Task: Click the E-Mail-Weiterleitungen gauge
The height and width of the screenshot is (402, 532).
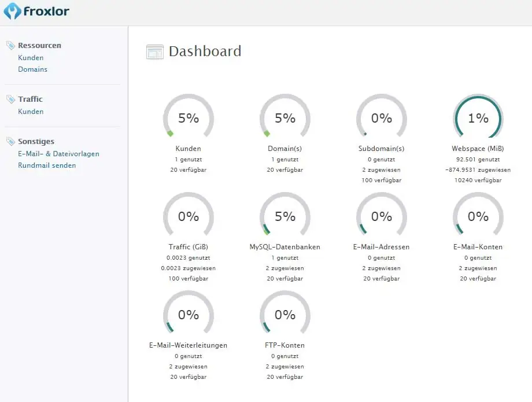Action: pyautogui.click(x=189, y=315)
